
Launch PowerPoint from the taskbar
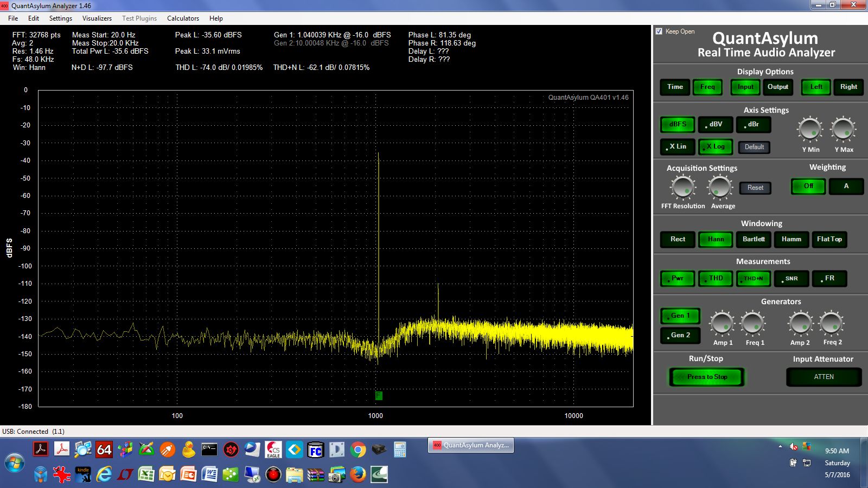pos(188,475)
